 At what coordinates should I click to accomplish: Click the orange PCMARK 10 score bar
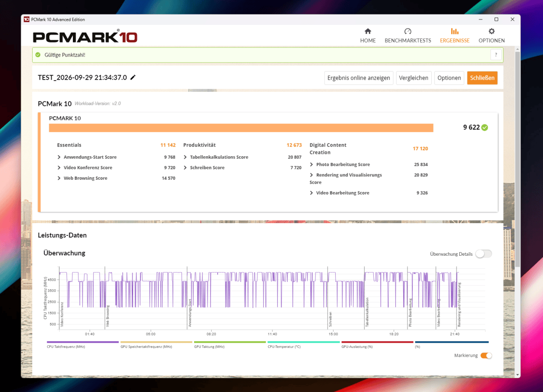coord(241,128)
